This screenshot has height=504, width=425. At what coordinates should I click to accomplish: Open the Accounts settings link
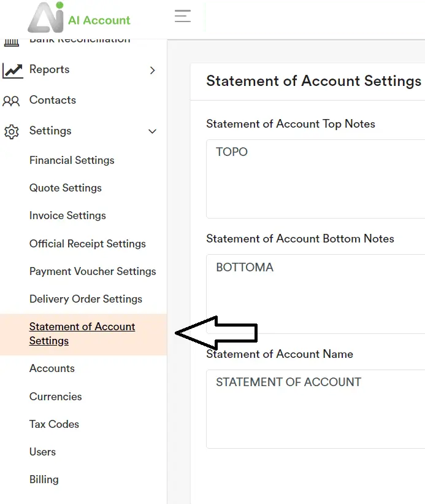coord(52,368)
